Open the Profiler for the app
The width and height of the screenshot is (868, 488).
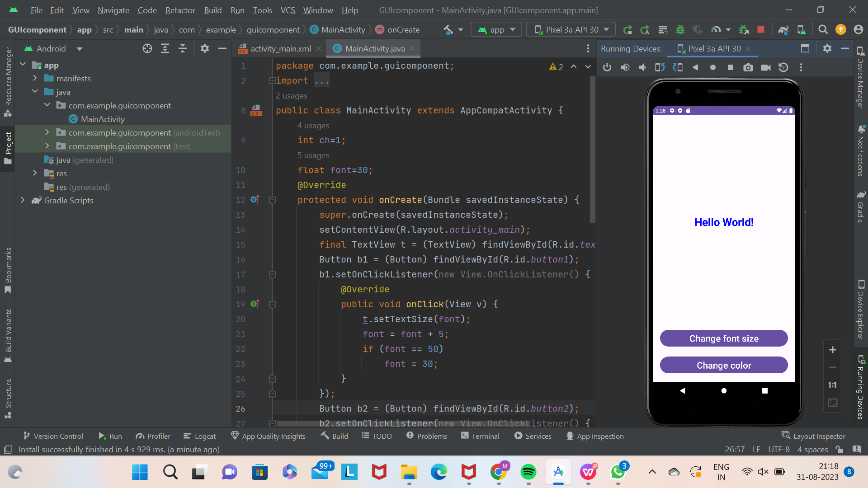point(152,436)
